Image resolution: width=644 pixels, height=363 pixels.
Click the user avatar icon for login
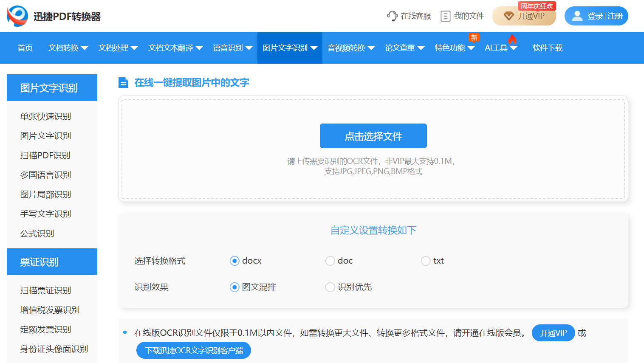(577, 16)
